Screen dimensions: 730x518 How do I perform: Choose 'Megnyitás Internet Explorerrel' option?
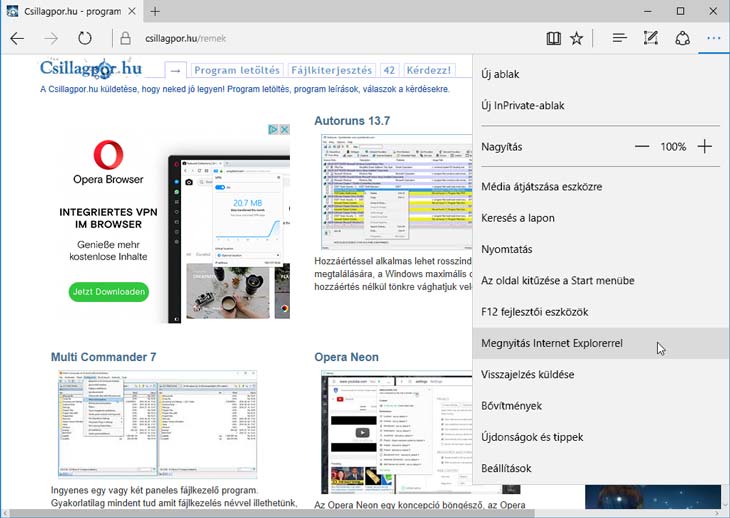(552, 343)
